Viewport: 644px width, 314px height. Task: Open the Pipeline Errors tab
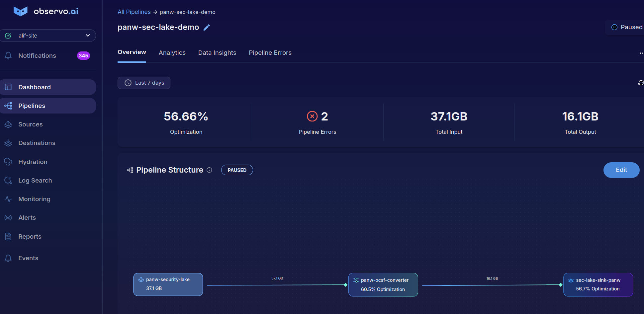tap(270, 53)
